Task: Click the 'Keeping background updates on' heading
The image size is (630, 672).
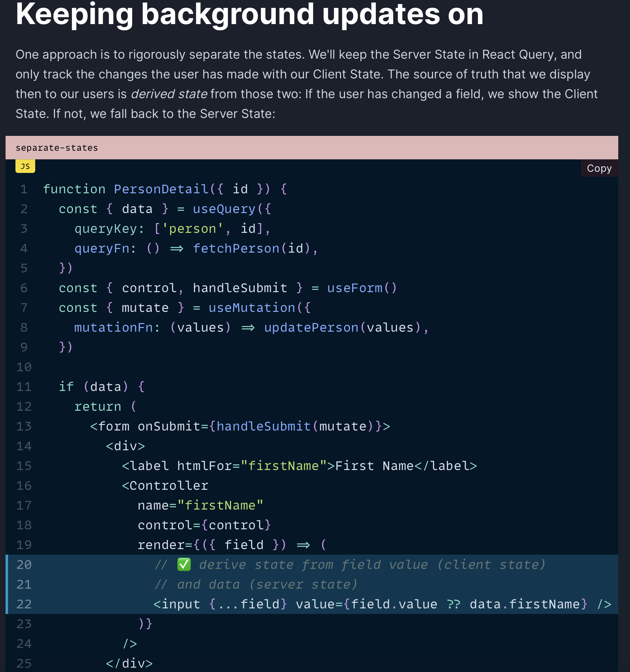Action: pos(250,14)
